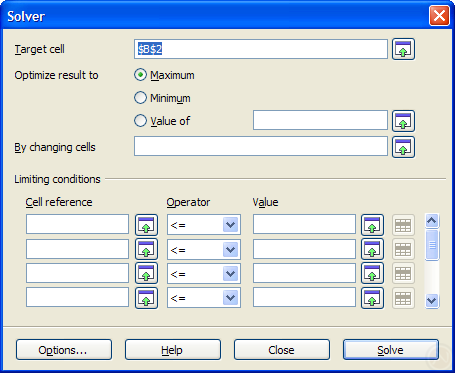The image size is (455, 373).
Task: Click shrink icon for fourth condition Value
Action: point(372,298)
